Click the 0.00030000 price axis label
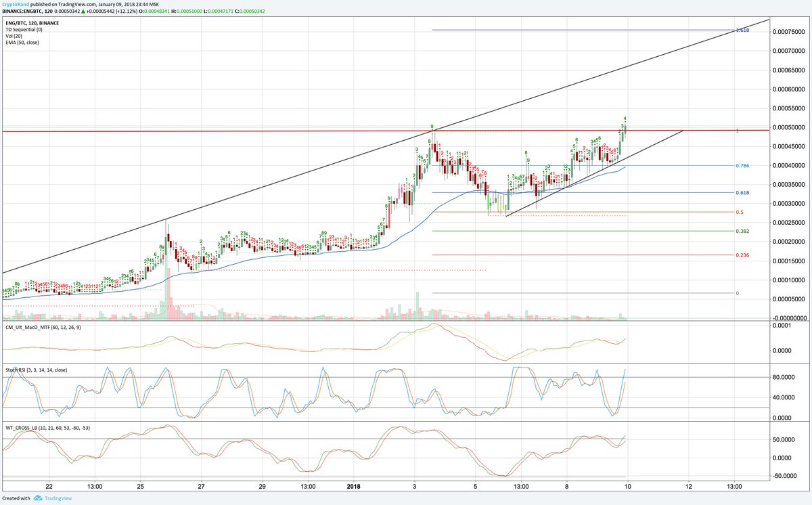Viewport: 812px width, 505px height. 789,203
